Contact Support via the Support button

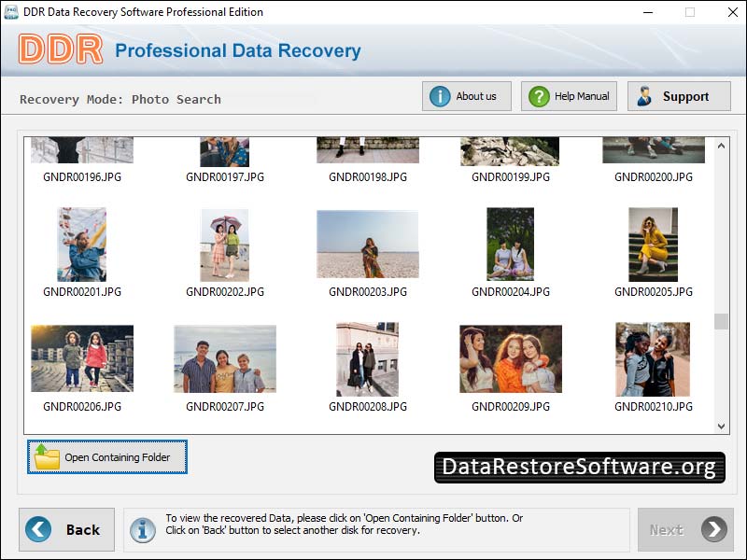[x=679, y=96]
